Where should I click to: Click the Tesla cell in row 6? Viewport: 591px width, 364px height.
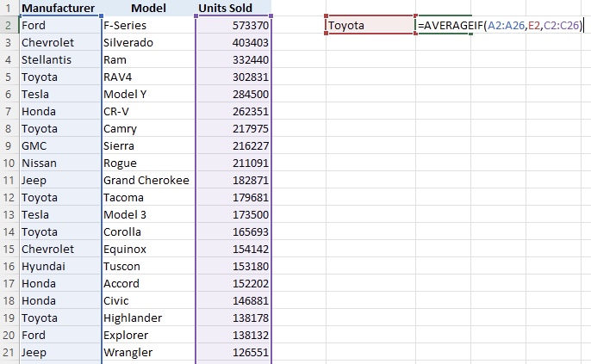pos(59,94)
